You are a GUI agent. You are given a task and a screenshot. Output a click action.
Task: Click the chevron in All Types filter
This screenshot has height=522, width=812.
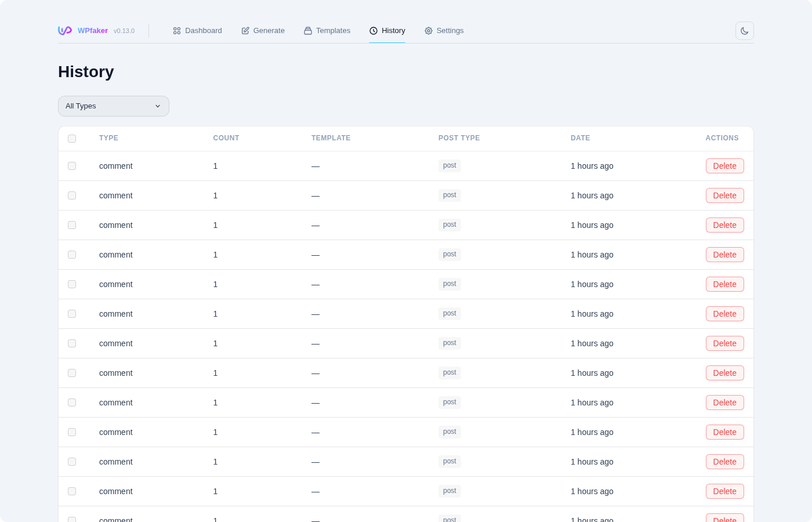(158, 106)
